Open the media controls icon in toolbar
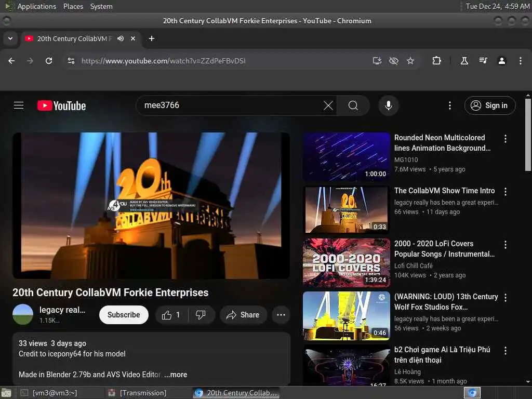 (x=483, y=61)
